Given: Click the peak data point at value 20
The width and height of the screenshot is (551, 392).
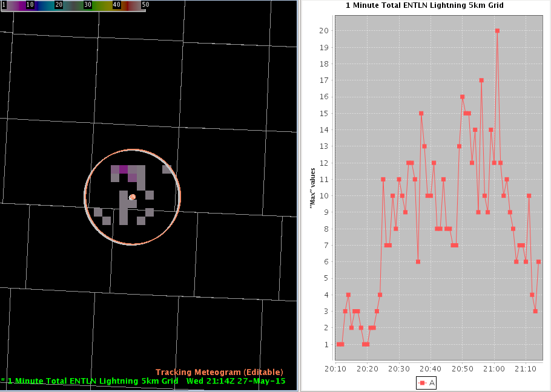Looking at the screenshot, I should (x=497, y=31).
